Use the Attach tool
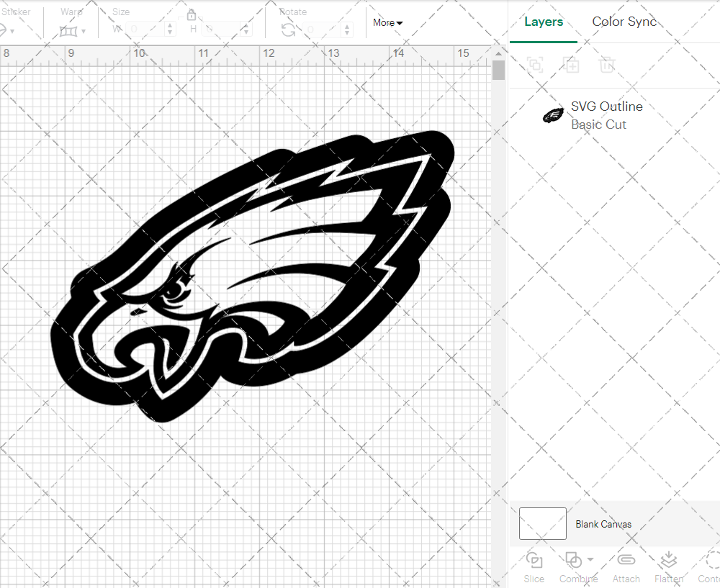The width and height of the screenshot is (720, 588). click(626, 561)
